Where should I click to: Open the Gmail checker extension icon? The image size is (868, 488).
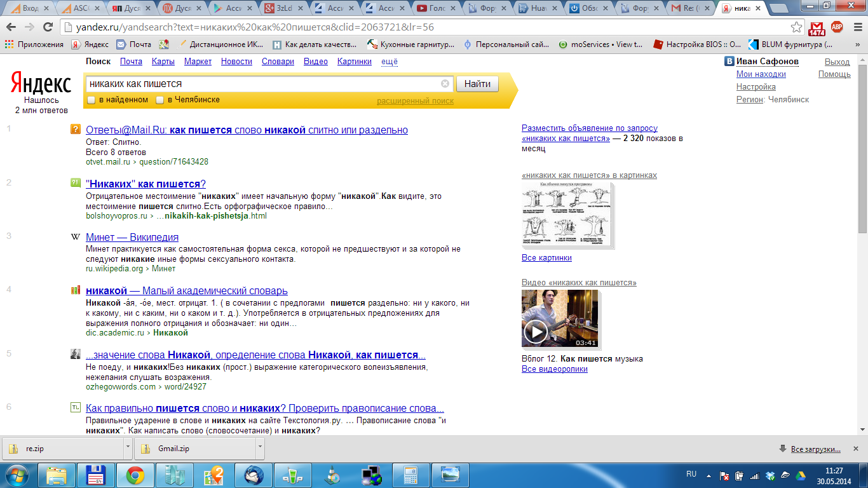point(817,28)
